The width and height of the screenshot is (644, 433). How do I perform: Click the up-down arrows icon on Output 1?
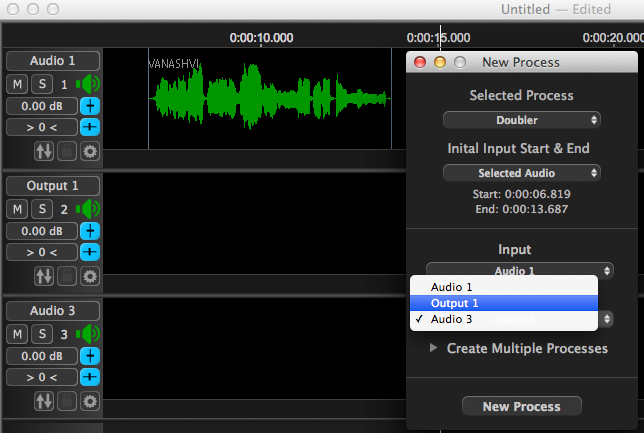pos(44,276)
